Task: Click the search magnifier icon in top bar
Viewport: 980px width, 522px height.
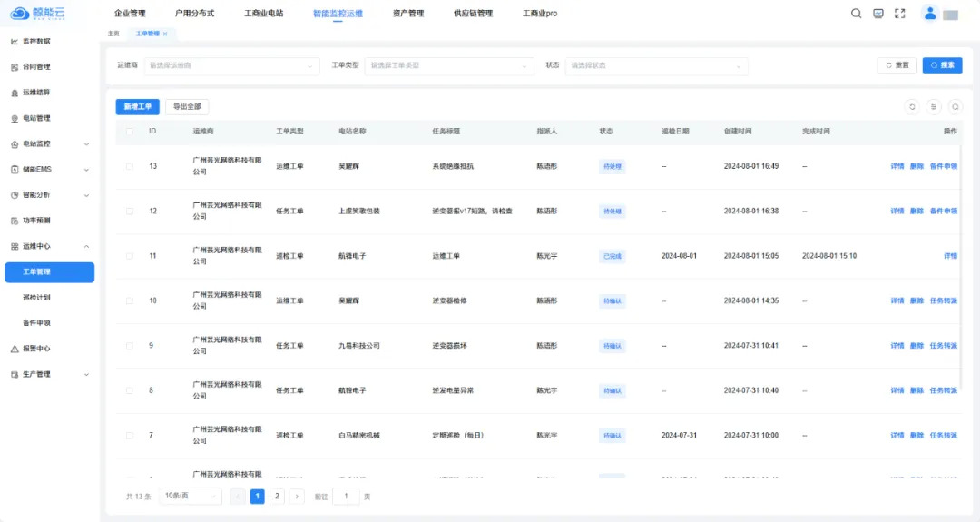Action: [856, 14]
